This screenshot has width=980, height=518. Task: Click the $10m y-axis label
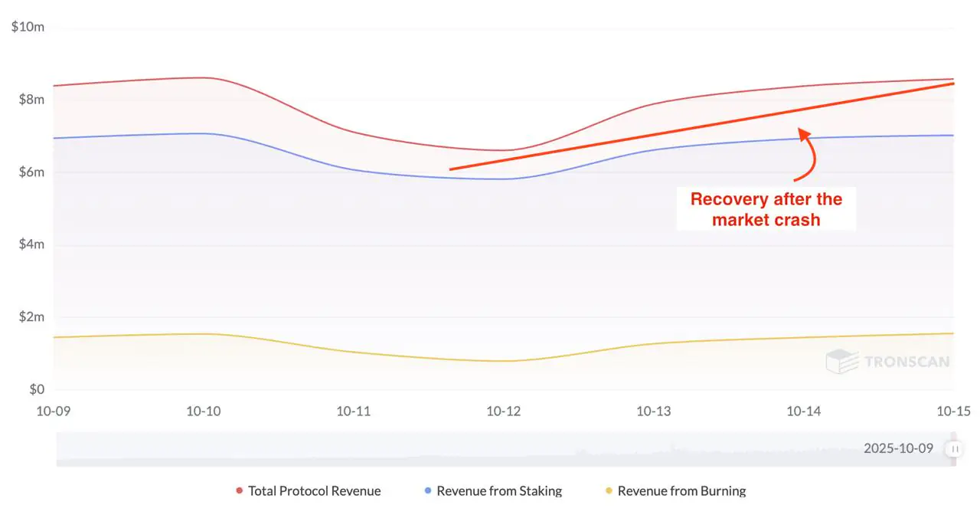(28, 28)
